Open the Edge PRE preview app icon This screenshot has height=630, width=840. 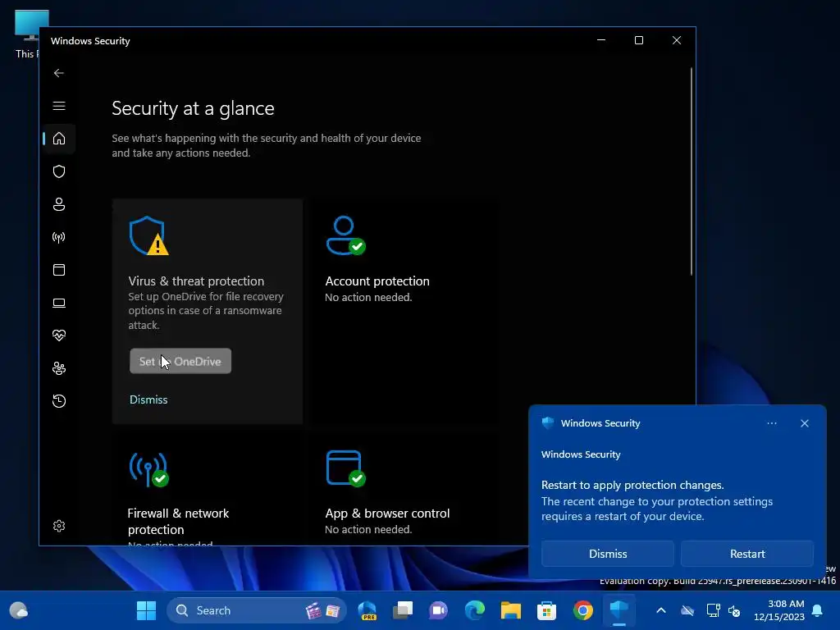pyautogui.click(x=367, y=610)
